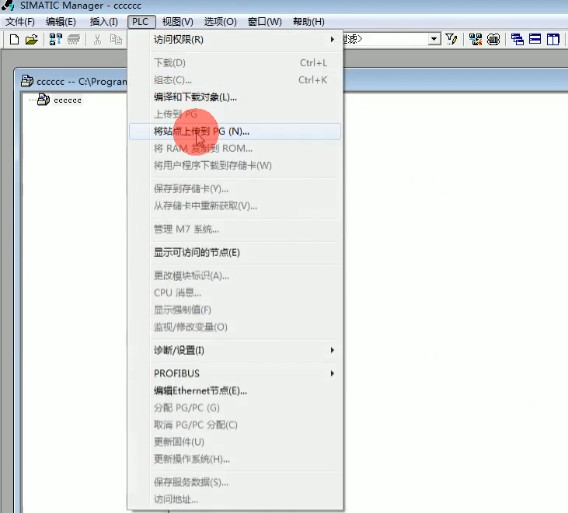Click the cascade windows toolbar icon
The width and height of the screenshot is (568, 513).
517,39
